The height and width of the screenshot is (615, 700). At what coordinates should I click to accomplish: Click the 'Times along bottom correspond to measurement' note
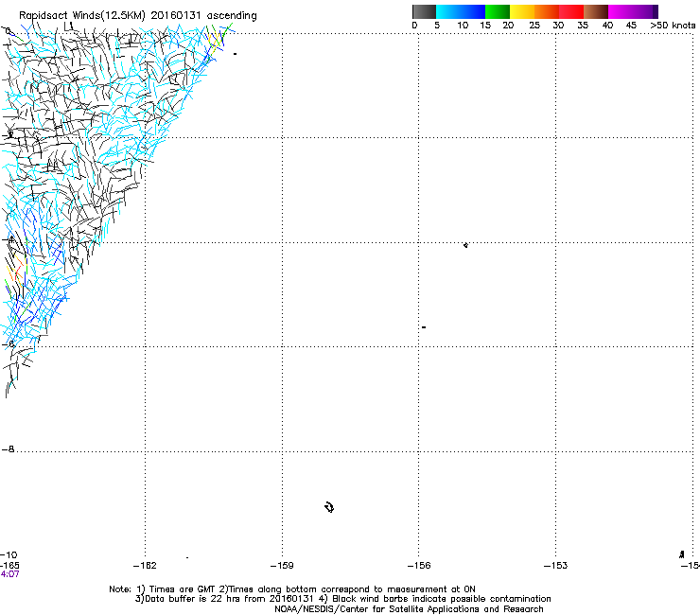tap(336, 589)
